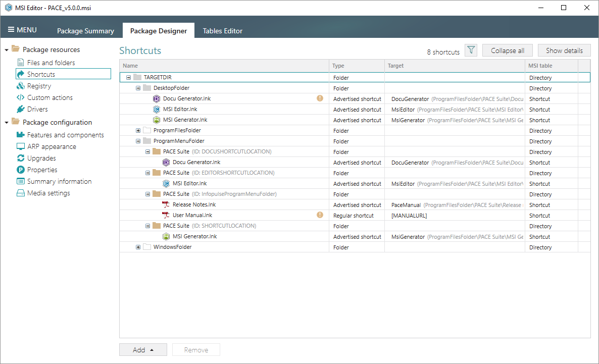Screen dimensions: 599x364
Task: Open Files and folders in sidebar
Action: 51,63
